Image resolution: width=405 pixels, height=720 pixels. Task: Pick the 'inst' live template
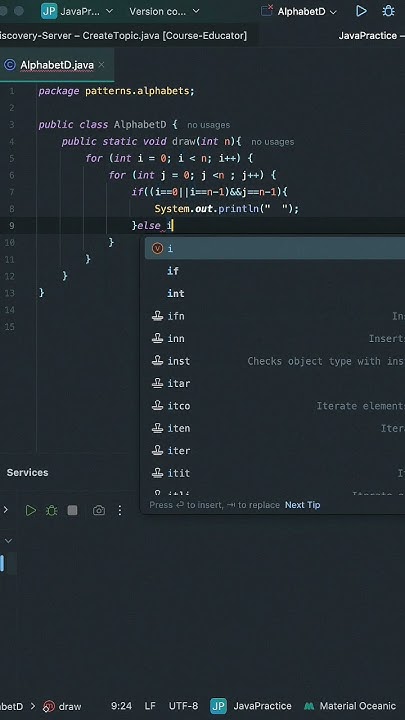[x=275, y=361]
